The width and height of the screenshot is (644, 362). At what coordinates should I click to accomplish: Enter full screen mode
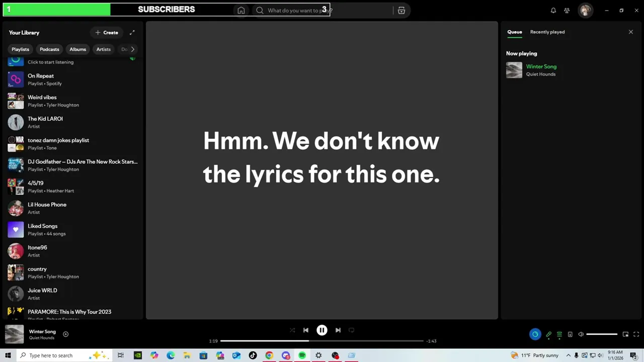click(x=636, y=334)
